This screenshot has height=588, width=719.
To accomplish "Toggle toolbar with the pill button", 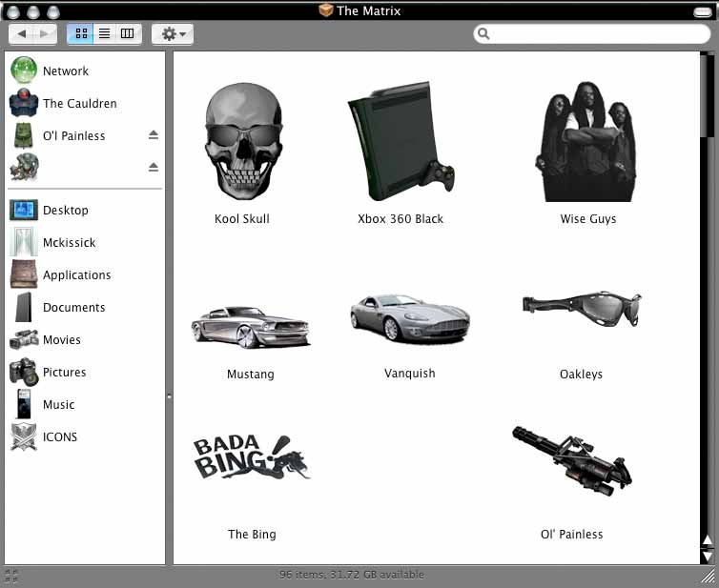I will pos(702,11).
